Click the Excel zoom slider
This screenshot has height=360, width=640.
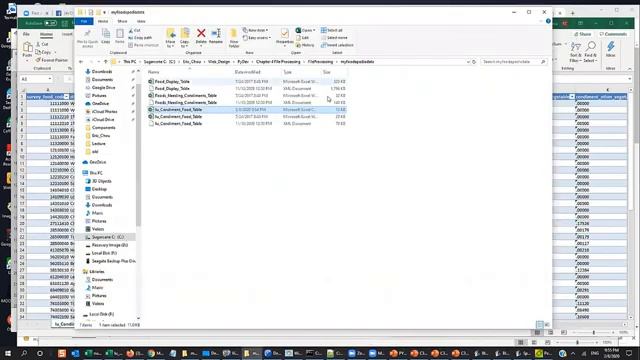click(593, 332)
